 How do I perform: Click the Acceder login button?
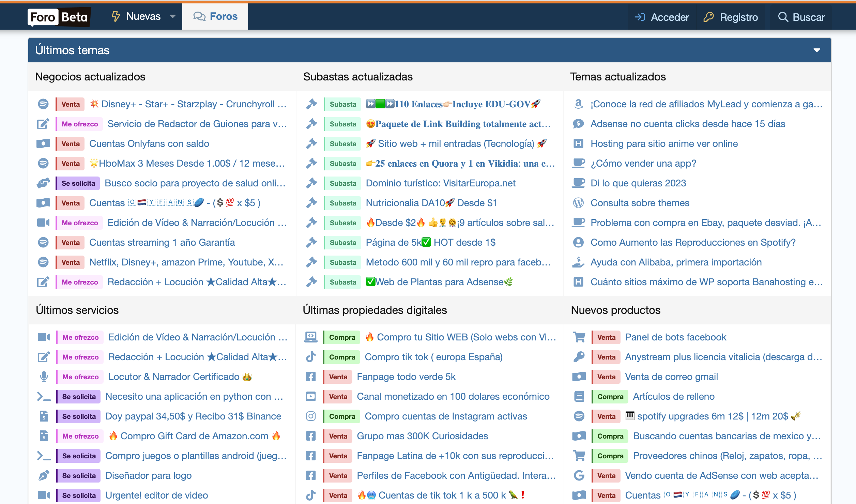(661, 17)
